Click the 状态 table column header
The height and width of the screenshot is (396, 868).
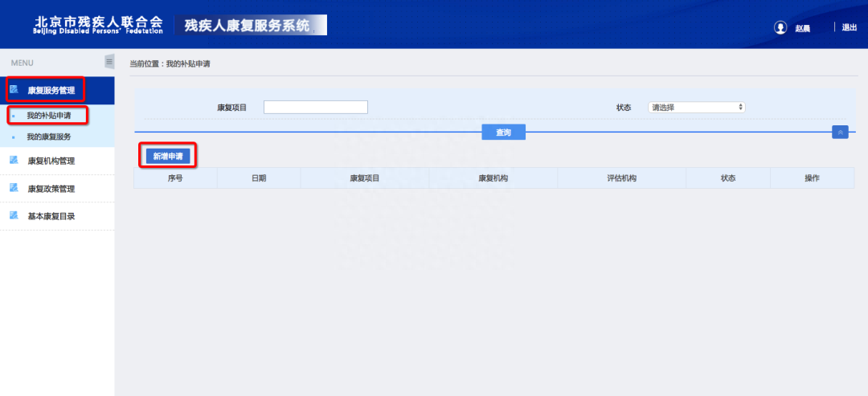728,178
